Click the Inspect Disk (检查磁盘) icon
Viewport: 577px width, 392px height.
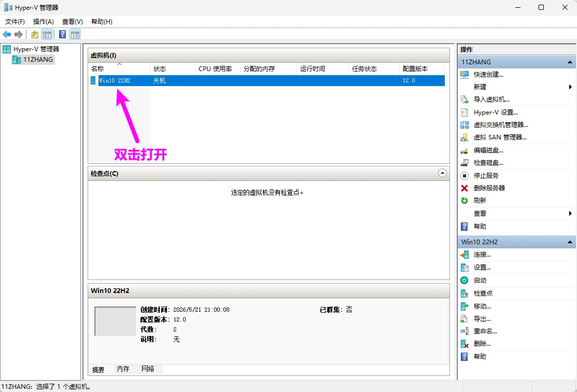click(x=465, y=163)
